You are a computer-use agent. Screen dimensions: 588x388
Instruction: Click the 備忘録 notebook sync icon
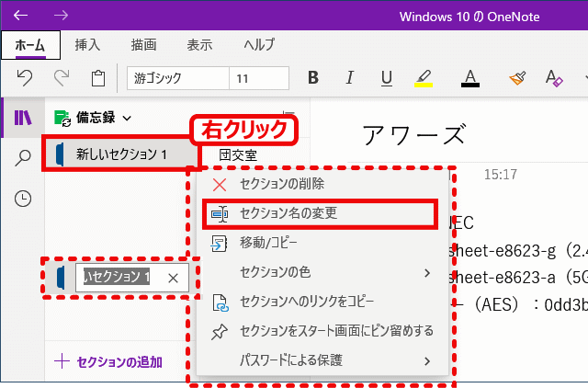pyautogui.click(x=62, y=119)
